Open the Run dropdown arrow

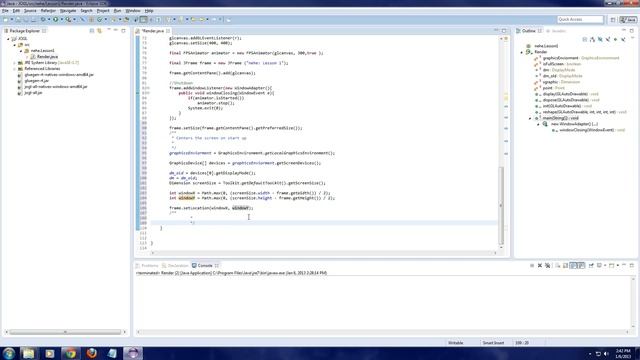click(x=62, y=19)
